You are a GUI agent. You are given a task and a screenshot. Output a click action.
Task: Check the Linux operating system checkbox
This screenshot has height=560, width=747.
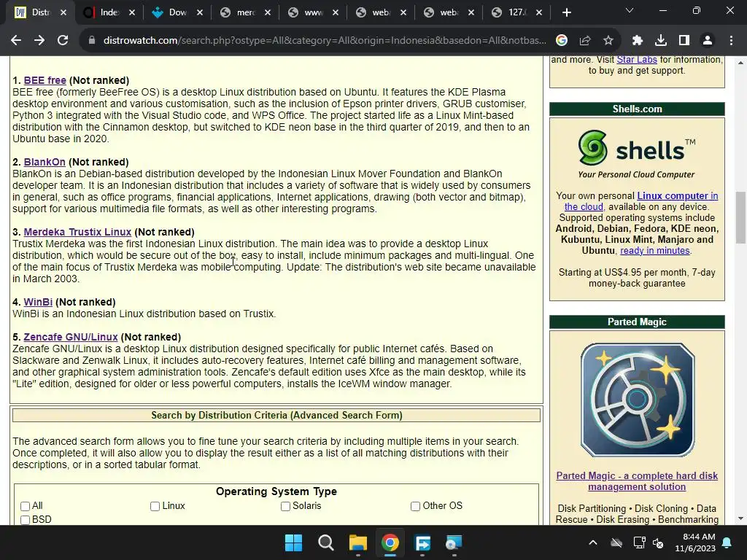click(x=155, y=506)
